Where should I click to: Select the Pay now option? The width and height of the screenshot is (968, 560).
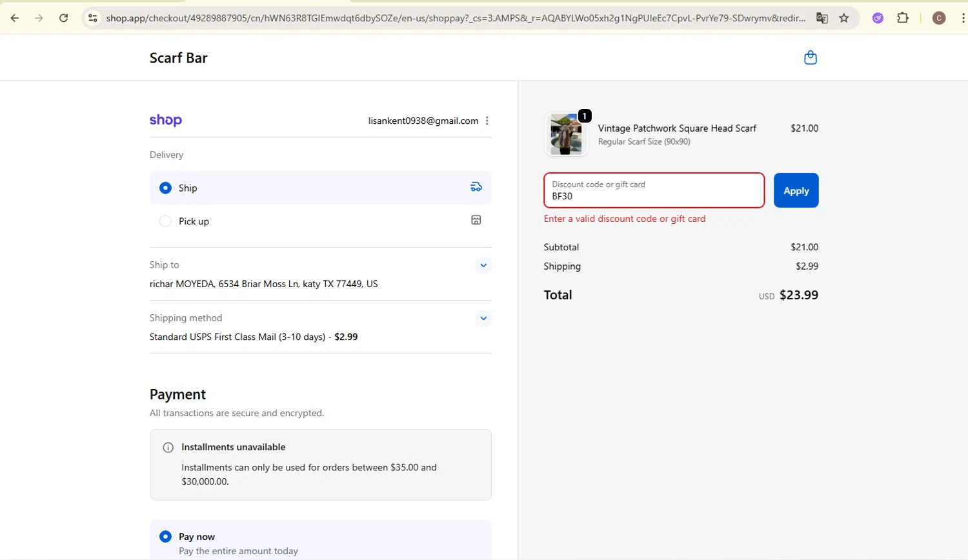point(165,536)
